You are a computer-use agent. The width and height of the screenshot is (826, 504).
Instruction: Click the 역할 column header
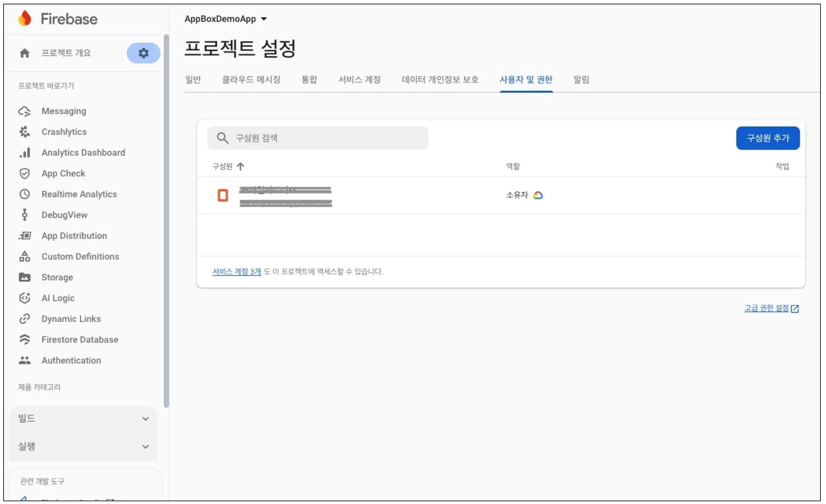point(512,167)
